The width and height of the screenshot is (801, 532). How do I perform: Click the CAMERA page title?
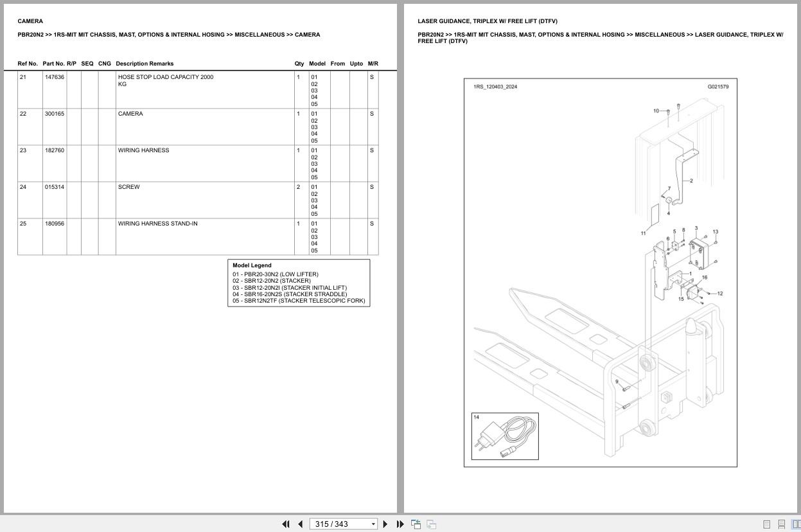(30, 21)
